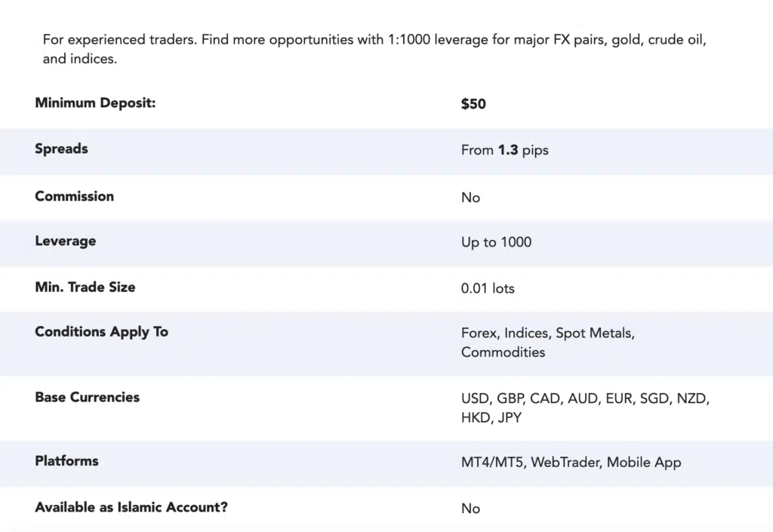The image size is (773, 532).
Task: Select the Up to 1000 value
Action: 497,242
